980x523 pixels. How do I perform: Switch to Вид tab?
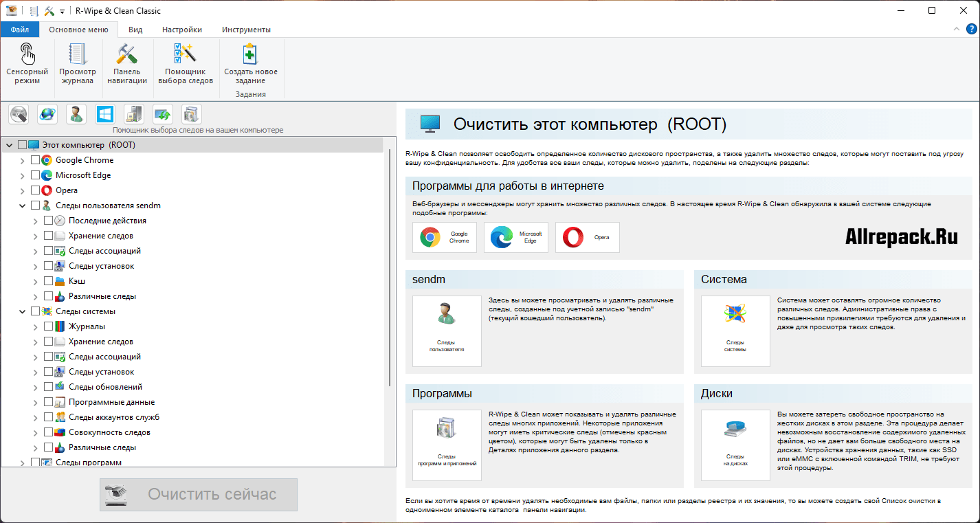pos(135,30)
